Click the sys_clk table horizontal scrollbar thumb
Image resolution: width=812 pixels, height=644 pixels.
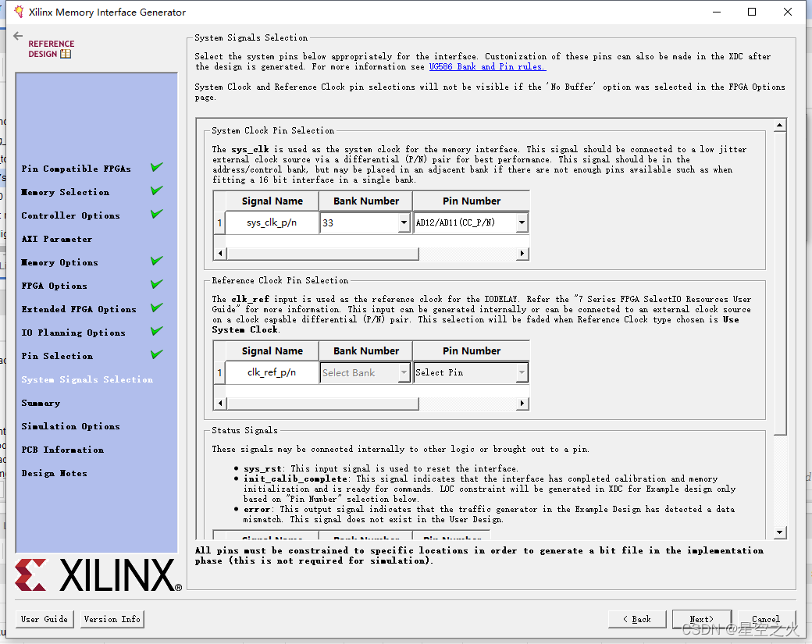322,253
